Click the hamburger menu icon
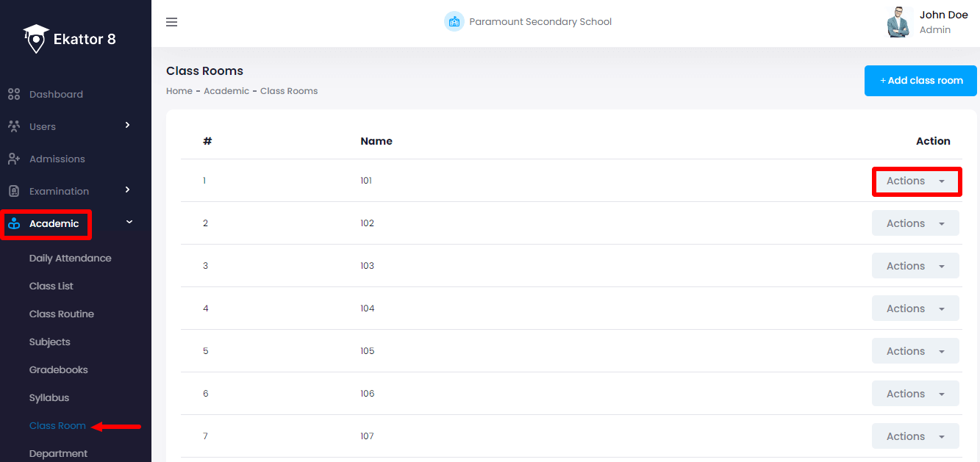Image resolution: width=980 pixels, height=462 pixels. coord(172,22)
